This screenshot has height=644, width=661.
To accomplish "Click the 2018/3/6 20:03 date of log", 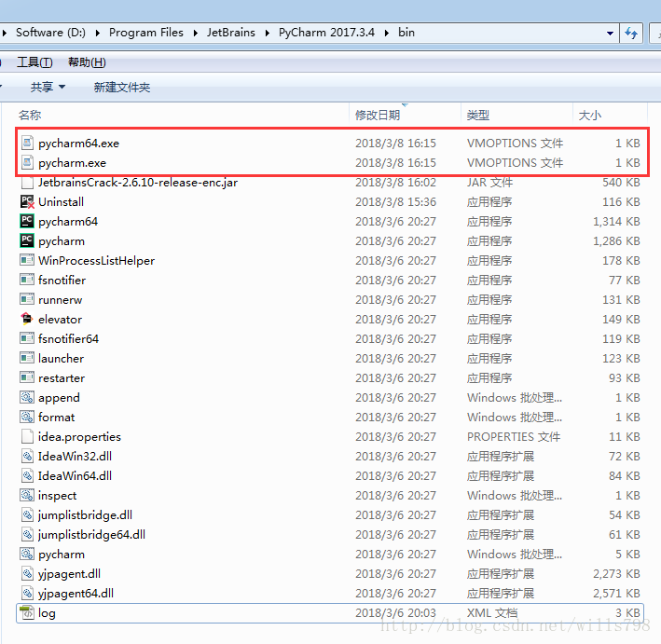I will [x=395, y=612].
